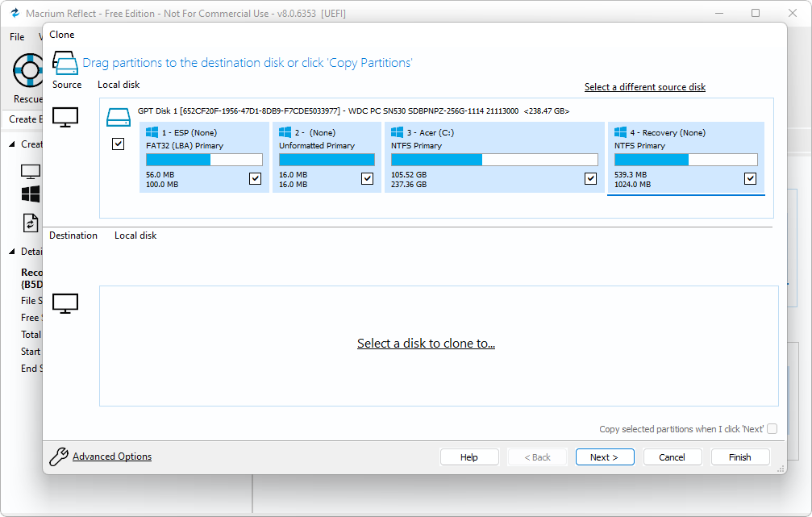Select the Rescue lifebuoy icon in the sidebar

[28, 70]
